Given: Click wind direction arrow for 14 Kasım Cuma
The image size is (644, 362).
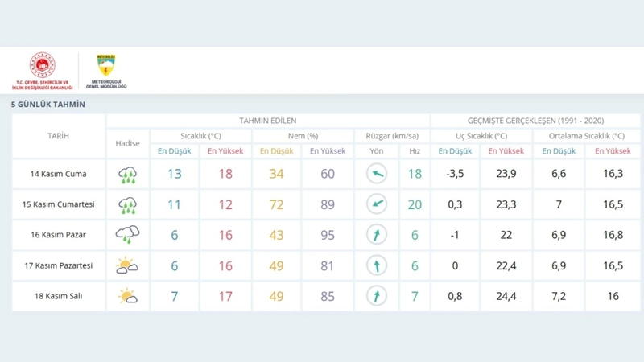Looking at the screenshot, I should (x=376, y=174).
